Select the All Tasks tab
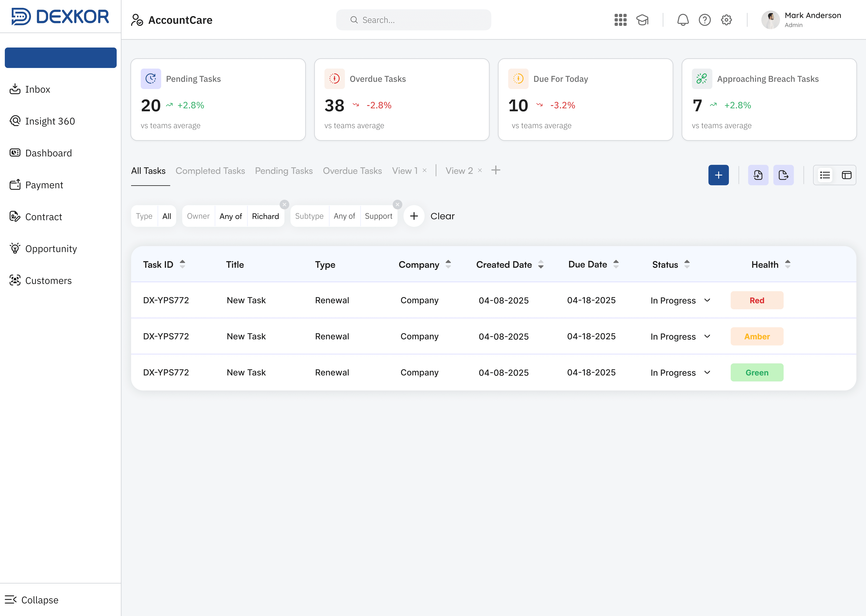866x616 pixels. [x=148, y=171]
